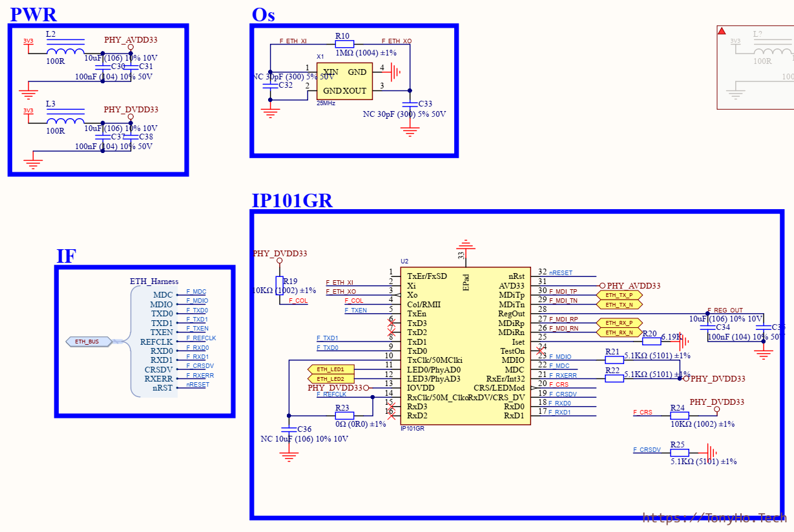Click the R25 5.1KΩ resistor symbol
The width and height of the screenshot is (794, 532).
click(679, 453)
